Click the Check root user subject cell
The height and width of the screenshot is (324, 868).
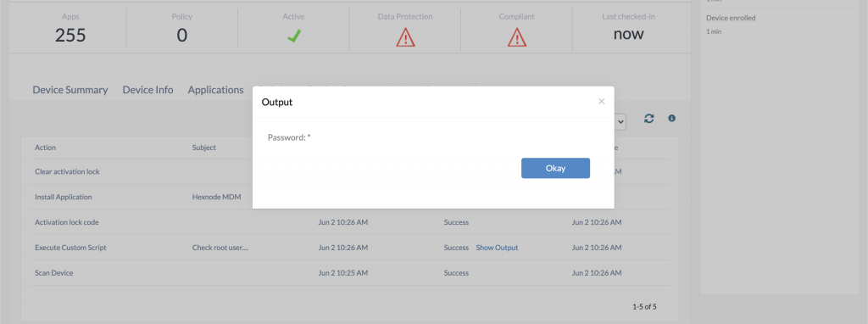tap(220, 248)
